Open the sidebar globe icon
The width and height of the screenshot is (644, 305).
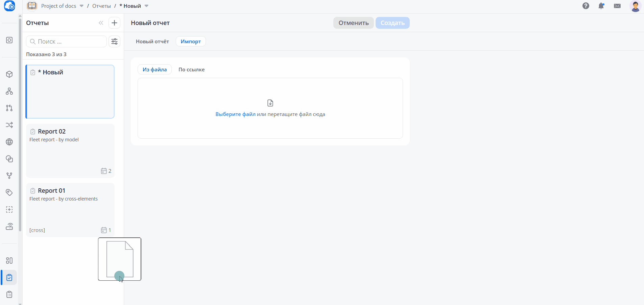[9, 142]
